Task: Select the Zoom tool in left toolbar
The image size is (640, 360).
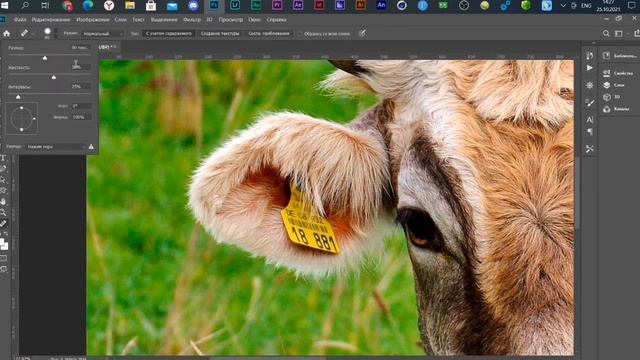Action: point(3,212)
